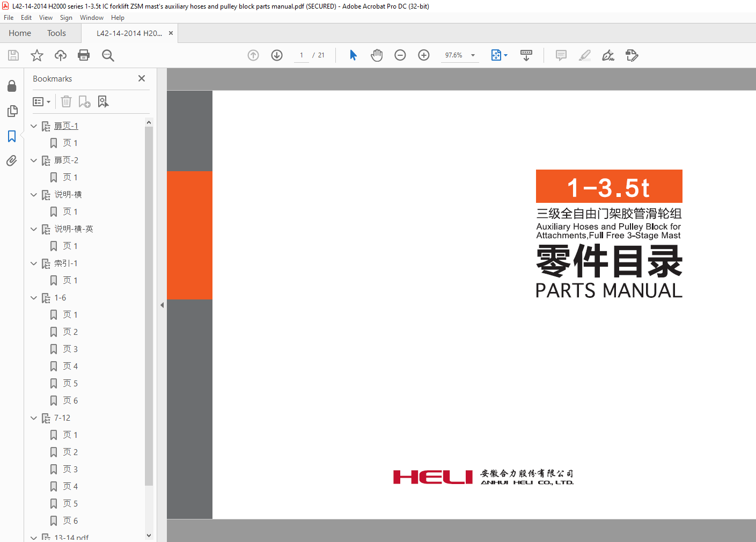The image size is (756, 542).
Task: Open the security lock panel
Action: pyautogui.click(x=12, y=86)
